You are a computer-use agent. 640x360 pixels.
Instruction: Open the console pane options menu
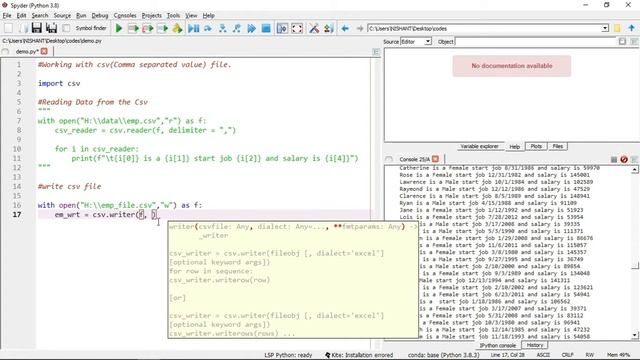tap(634, 160)
